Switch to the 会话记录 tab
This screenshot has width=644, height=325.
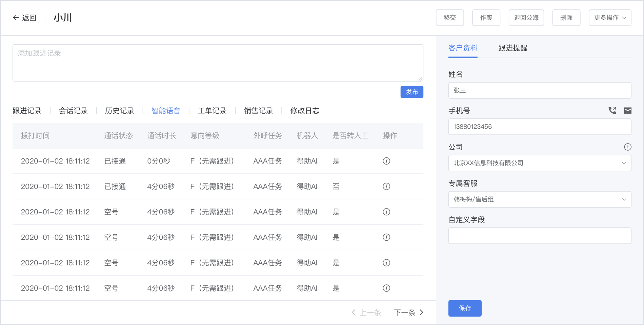(73, 111)
